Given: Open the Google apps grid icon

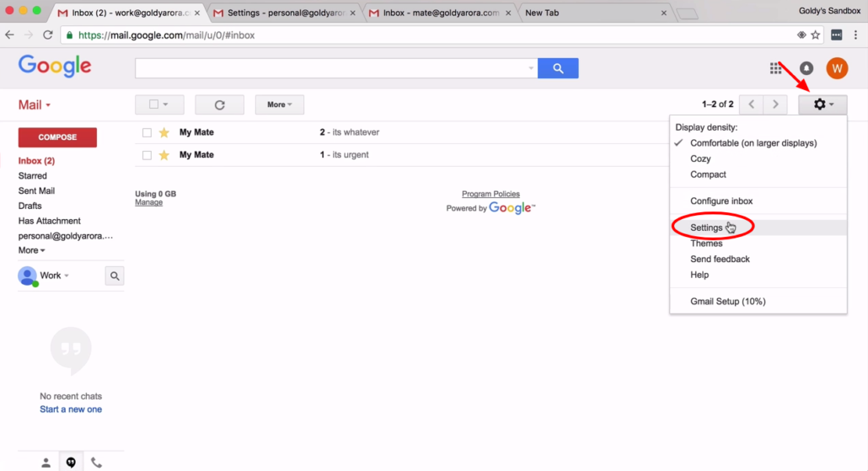Looking at the screenshot, I should (775, 68).
